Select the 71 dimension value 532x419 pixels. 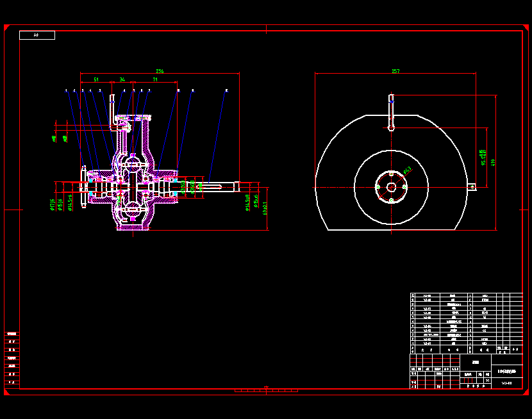155,79
